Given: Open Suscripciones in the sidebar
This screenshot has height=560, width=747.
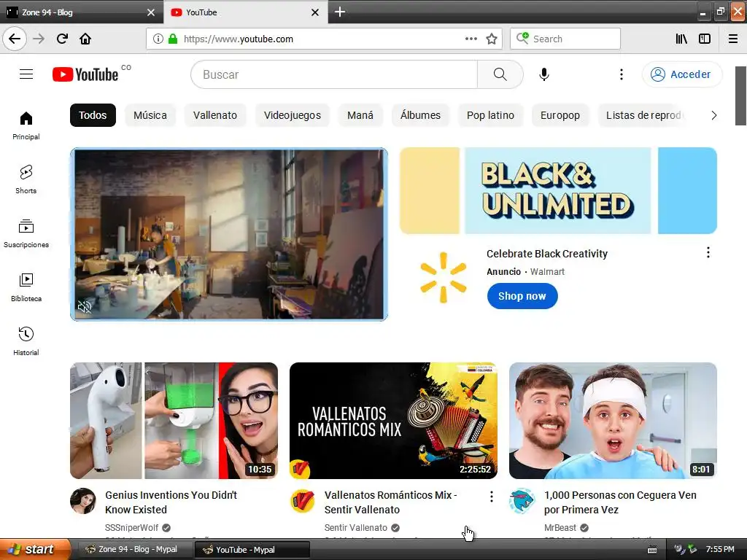Looking at the screenshot, I should click(26, 233).
